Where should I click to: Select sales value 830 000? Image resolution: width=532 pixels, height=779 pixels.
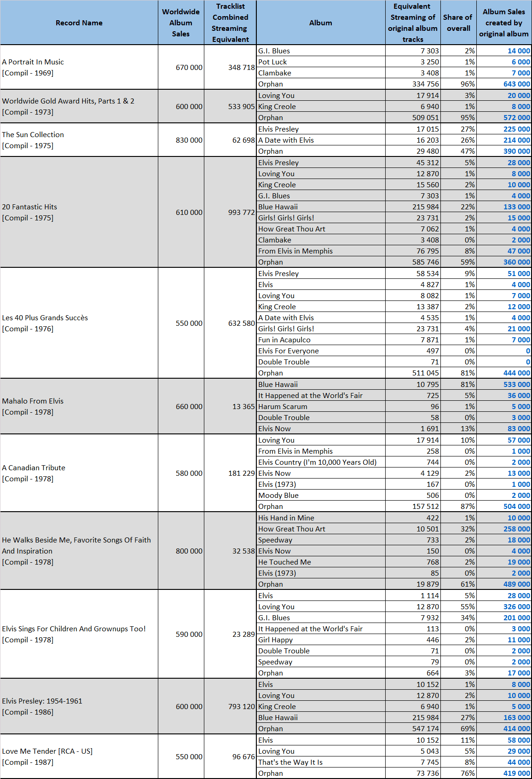[181, 140]
